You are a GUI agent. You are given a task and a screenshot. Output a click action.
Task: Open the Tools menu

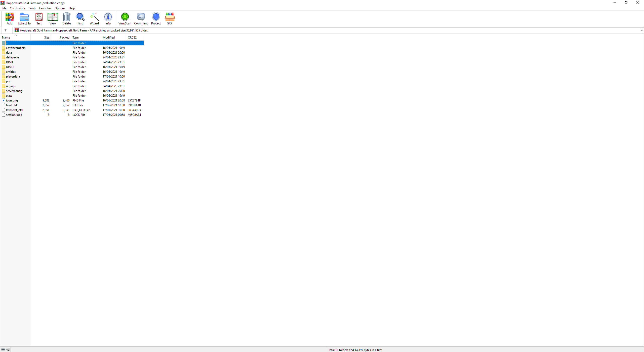click(32, 8)
